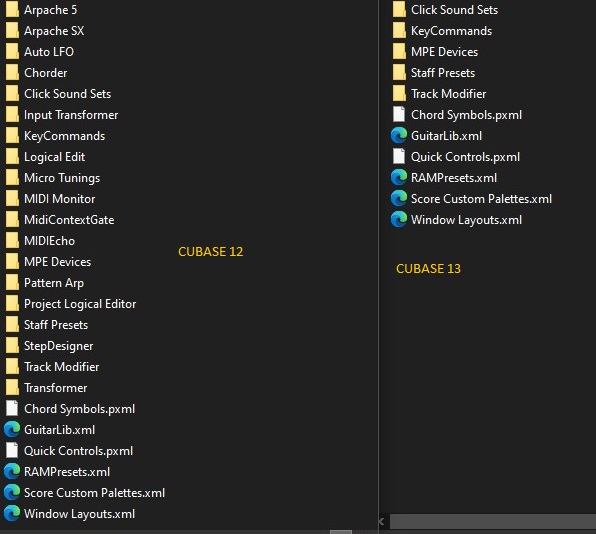Select the Input Transformer folder
This screenshot has width=596, height=534.
point(71,115)
